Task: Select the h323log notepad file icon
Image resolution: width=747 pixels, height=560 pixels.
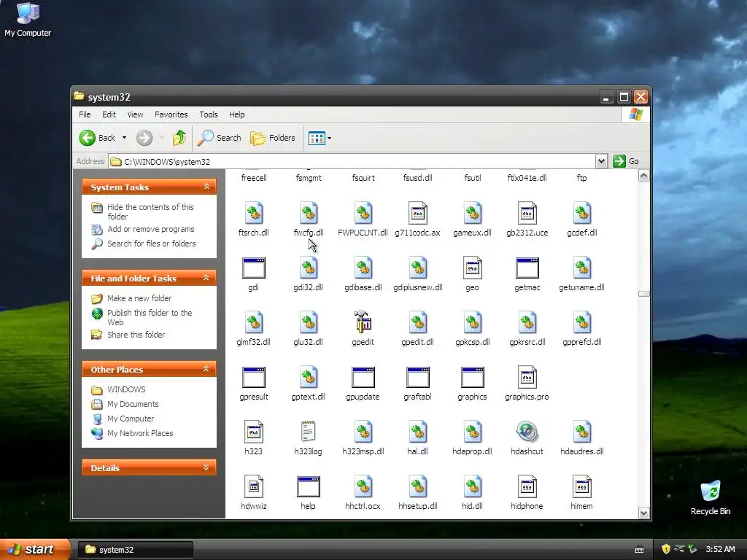Action: coord(308,432)
